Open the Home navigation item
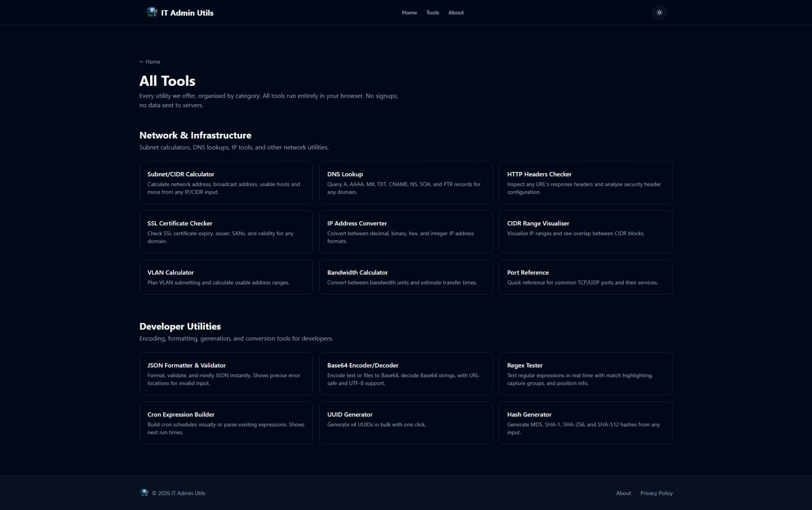Image resolution: width=812 pixels, height=510 pixels. tap(409, 12)
